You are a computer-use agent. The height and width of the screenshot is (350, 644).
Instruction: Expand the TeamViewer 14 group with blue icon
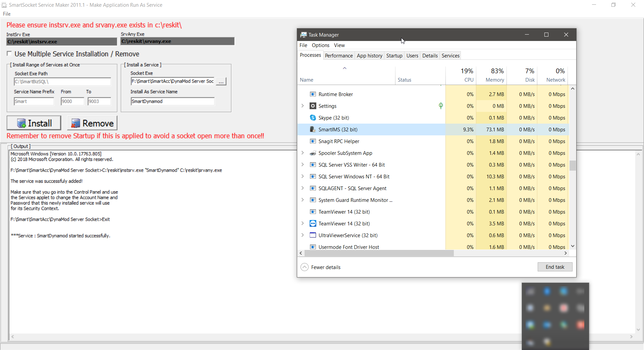click(x=303, y=223)
